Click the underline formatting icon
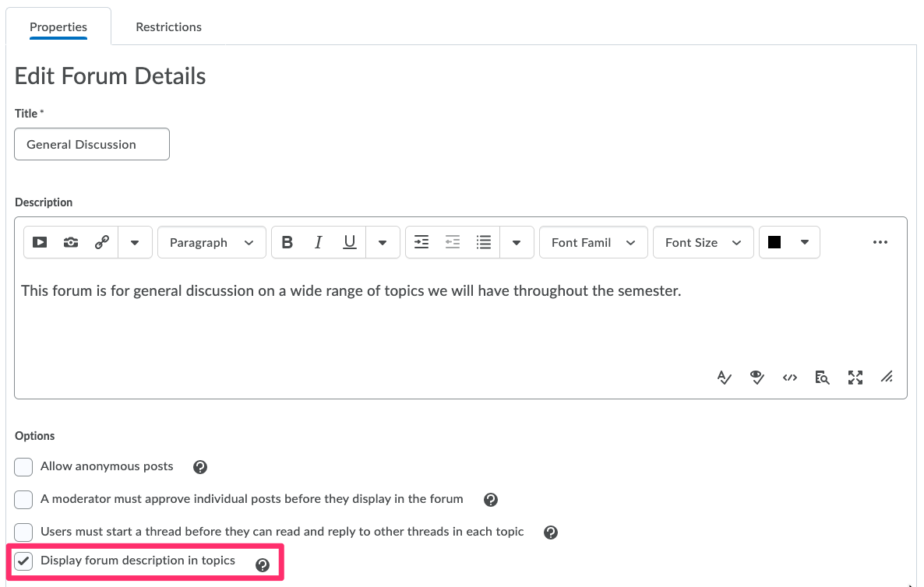Image resolution: width=924 pixels, height=587 pixels. point(350,242)
